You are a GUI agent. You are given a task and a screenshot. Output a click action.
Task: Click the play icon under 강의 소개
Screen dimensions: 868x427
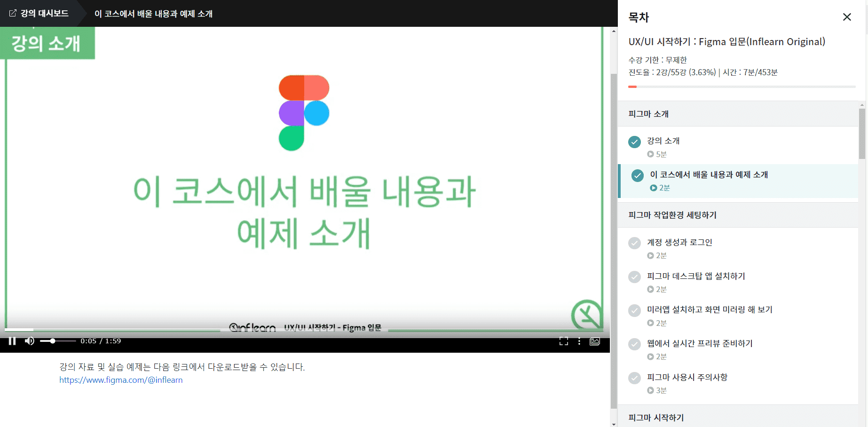coord(650,154)
